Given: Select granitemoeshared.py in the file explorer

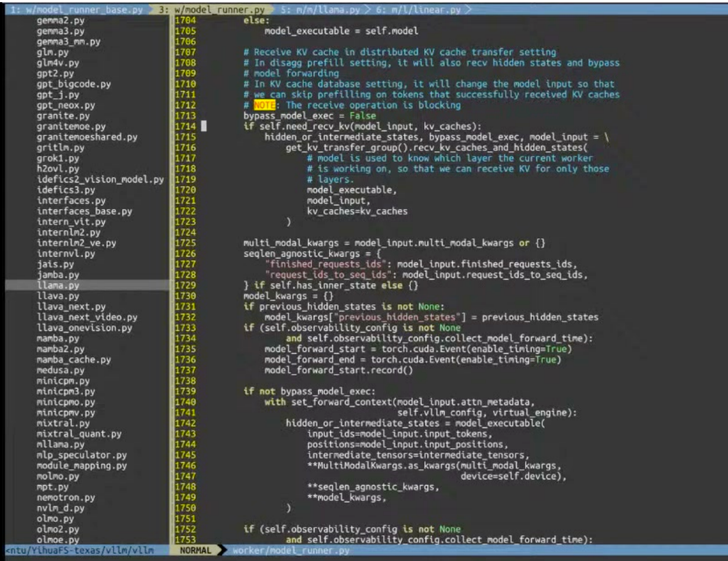Looking at the screenshot, I should click(87, 137).
